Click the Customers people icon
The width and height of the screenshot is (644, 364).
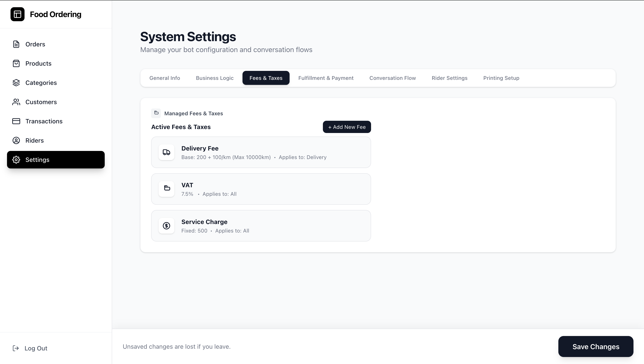coord(16,102)
